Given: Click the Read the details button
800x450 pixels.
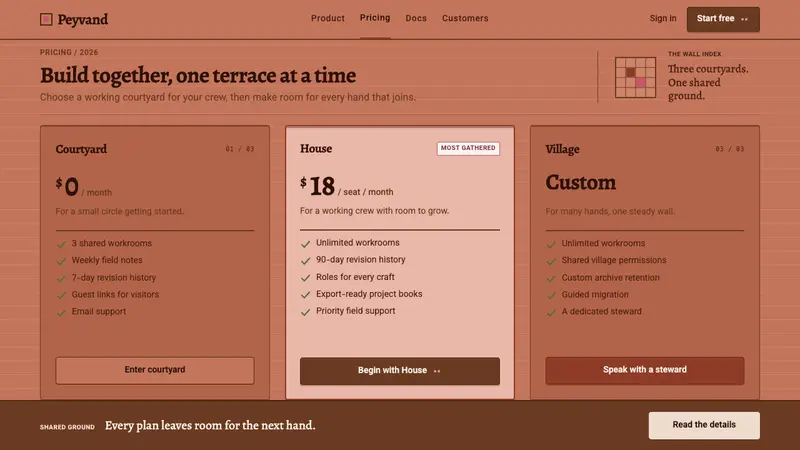Looking at the screenshot, I should pos(704,426).
